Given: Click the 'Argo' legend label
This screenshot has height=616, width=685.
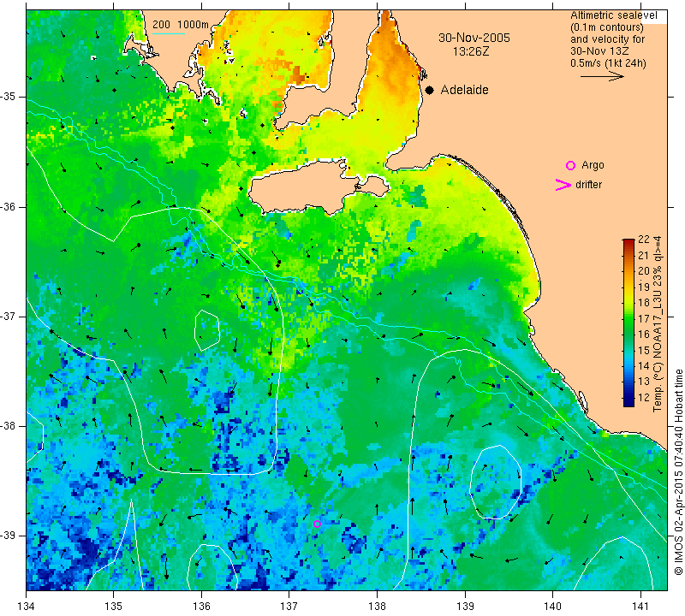Looking at the screenshot, I should tap(593, 165).
